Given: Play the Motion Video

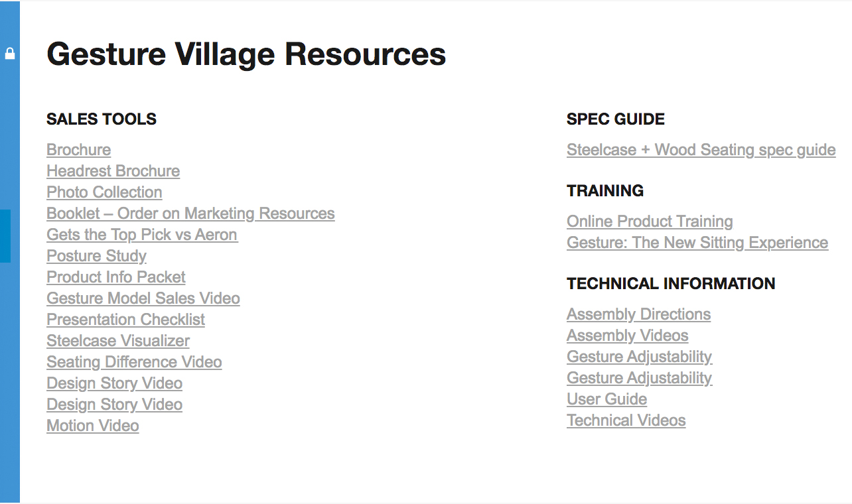Looking at the screenshot, I should (92, 426).
